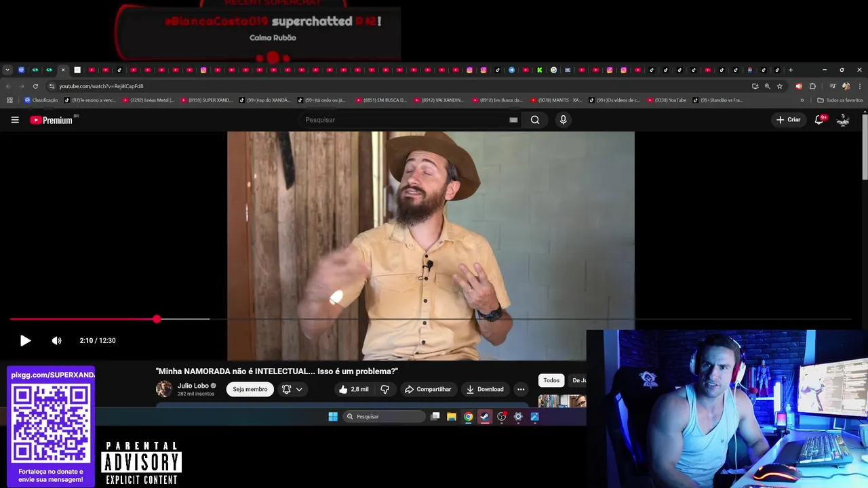The height and width of the screenshot is (488, 868).
Task: Click the Windows taskbar Pesquisar search box
Action: click(384, 417)
